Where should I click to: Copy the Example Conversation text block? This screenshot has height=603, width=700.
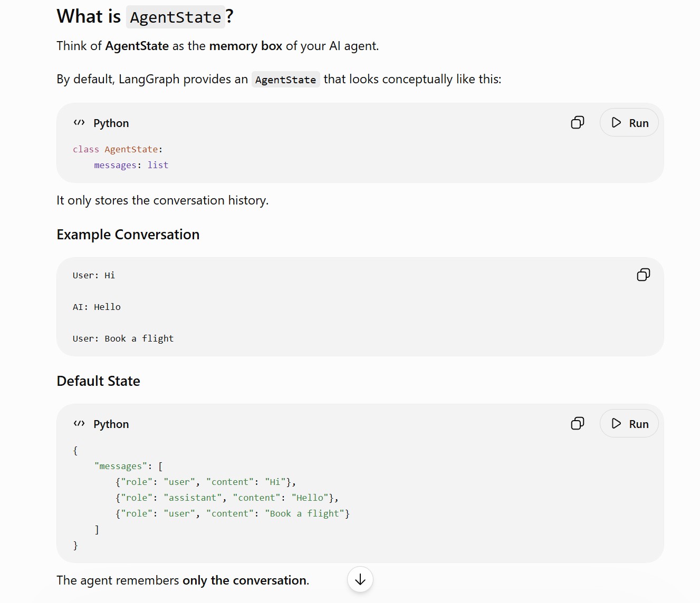pos(643,275)
